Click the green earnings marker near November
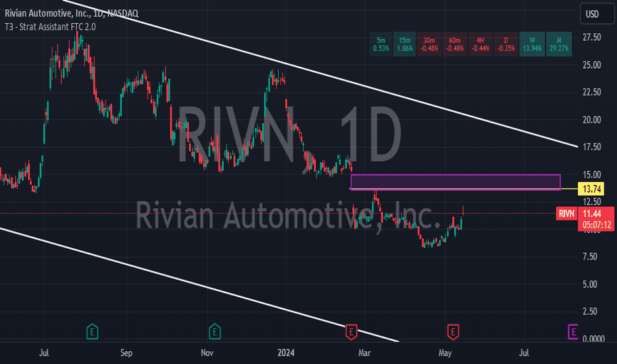Image resolution: width=617 pixels, height=364 pixels. tap(214, 332)
